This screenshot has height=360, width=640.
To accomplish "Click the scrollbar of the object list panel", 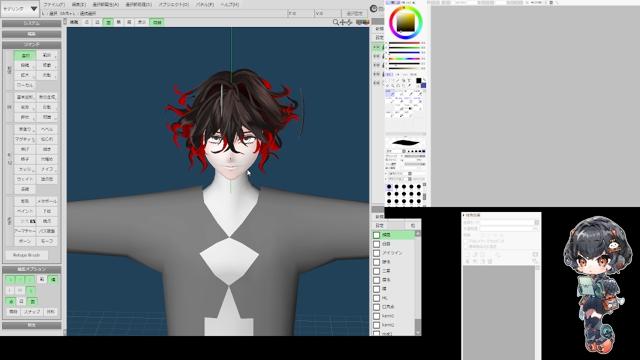I will [418, 282].
